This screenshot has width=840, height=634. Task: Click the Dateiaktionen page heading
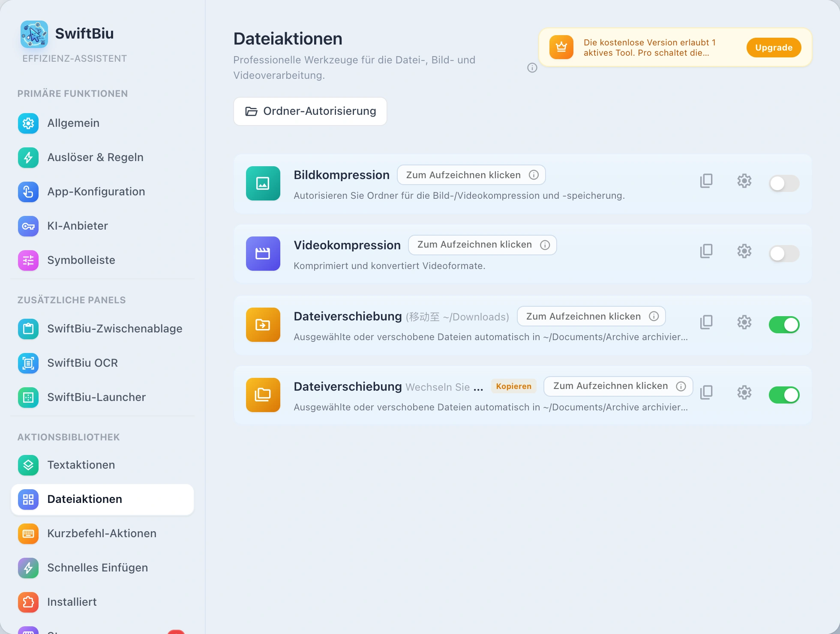pos(288,39)
